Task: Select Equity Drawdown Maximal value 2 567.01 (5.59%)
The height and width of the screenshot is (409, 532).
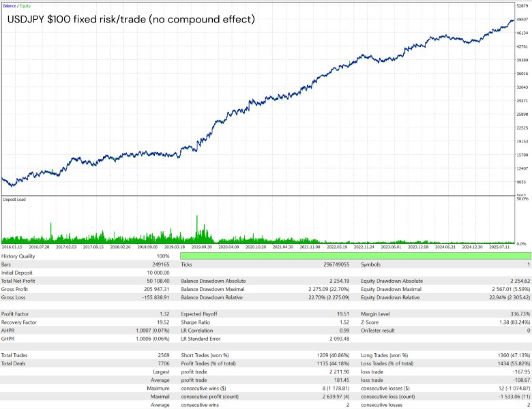Action: coord(511,289)
